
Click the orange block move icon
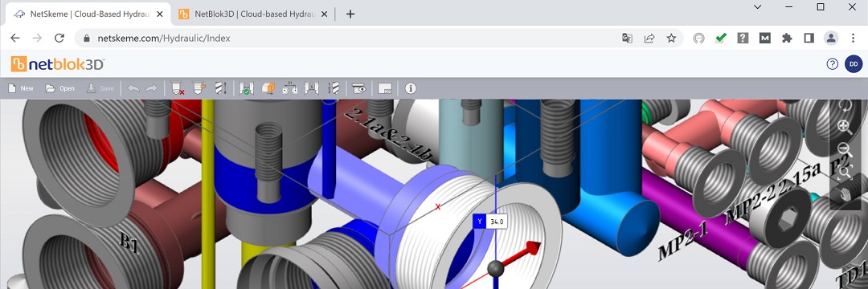(x=268, y=88)
